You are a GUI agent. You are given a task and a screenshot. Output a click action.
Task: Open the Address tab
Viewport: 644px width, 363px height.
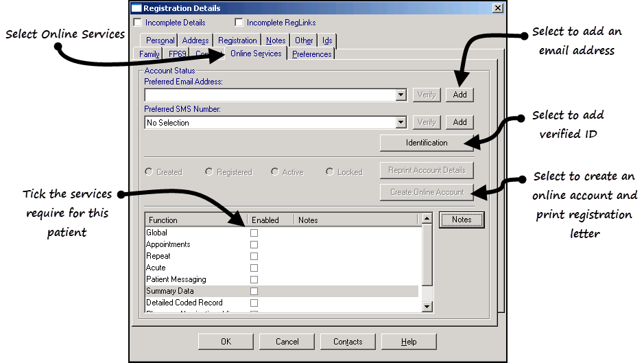(195, 40)
